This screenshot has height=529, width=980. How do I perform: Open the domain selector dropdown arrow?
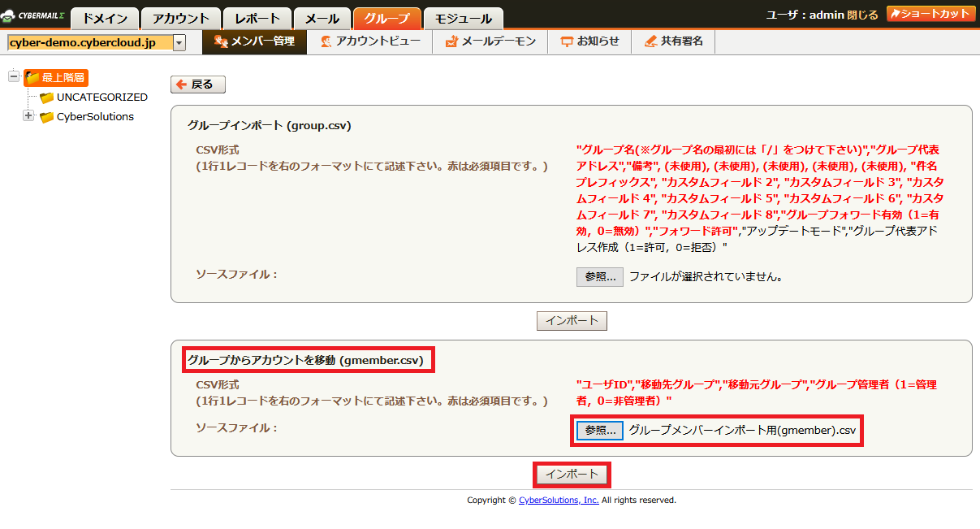[x=179, y=42]
